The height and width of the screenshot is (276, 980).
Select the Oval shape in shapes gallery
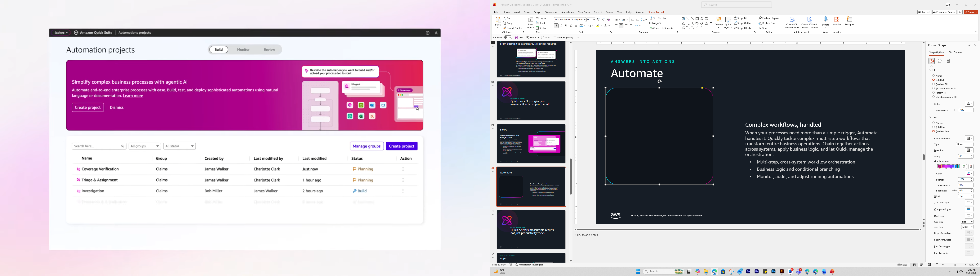702,19
